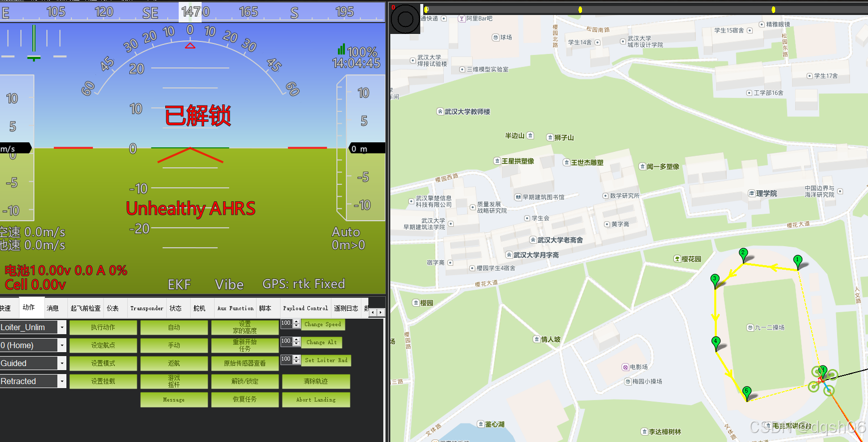Click the 原始传感器查看 button

click(x=245, y=364)
